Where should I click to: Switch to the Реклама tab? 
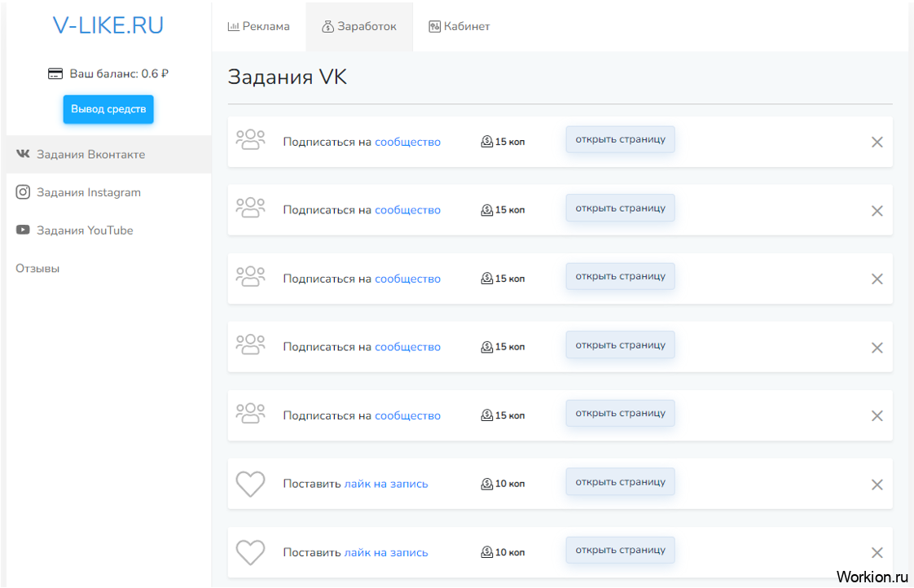click(258, 26)
